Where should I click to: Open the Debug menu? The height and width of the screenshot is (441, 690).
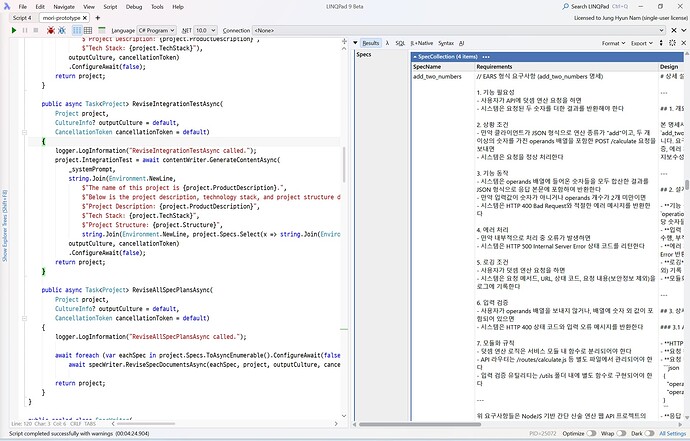tap(134, 7)
